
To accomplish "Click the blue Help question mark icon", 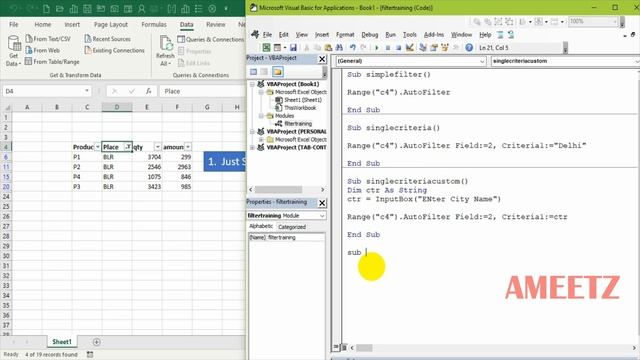I will (469, 48).
